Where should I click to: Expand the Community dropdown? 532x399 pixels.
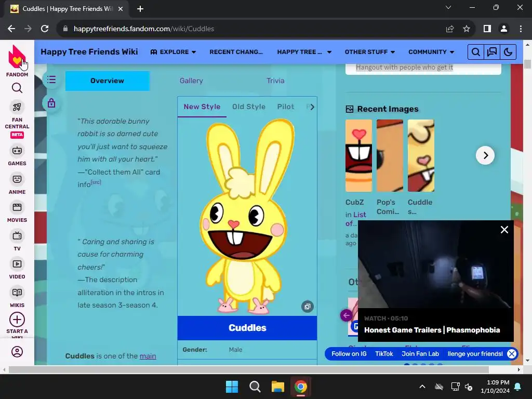coord(431,52)
